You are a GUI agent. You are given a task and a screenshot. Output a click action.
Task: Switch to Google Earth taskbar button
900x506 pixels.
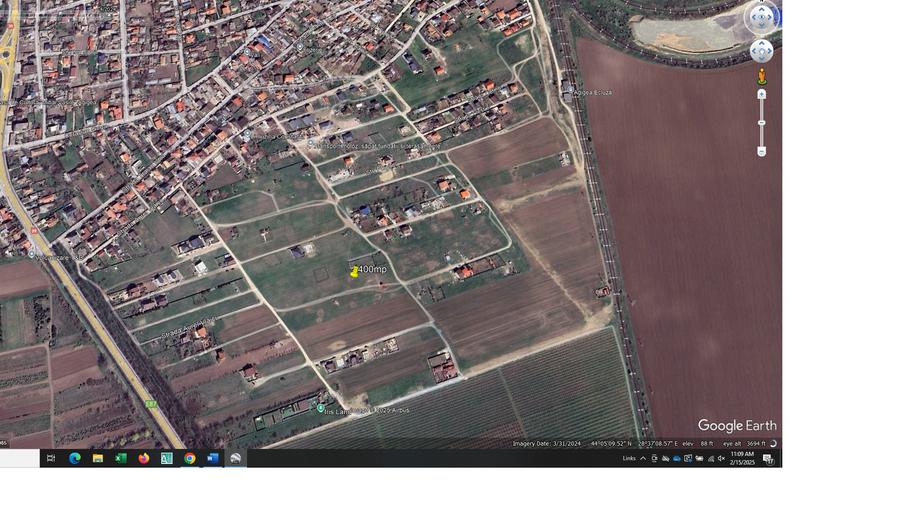236,458
